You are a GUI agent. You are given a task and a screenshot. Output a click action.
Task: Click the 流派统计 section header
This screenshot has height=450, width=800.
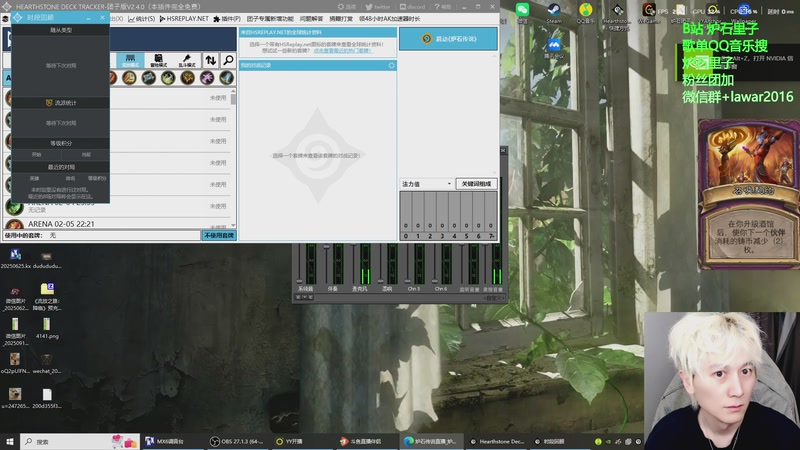61,103
